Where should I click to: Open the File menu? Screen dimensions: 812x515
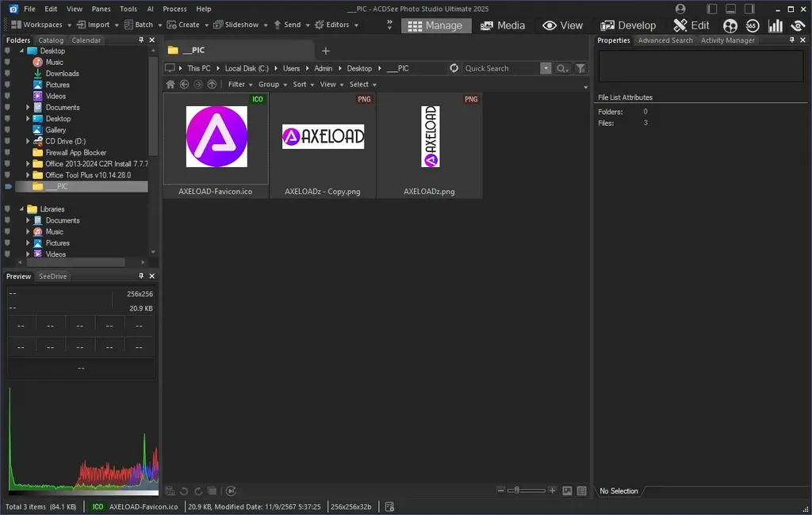pos(29,9)
